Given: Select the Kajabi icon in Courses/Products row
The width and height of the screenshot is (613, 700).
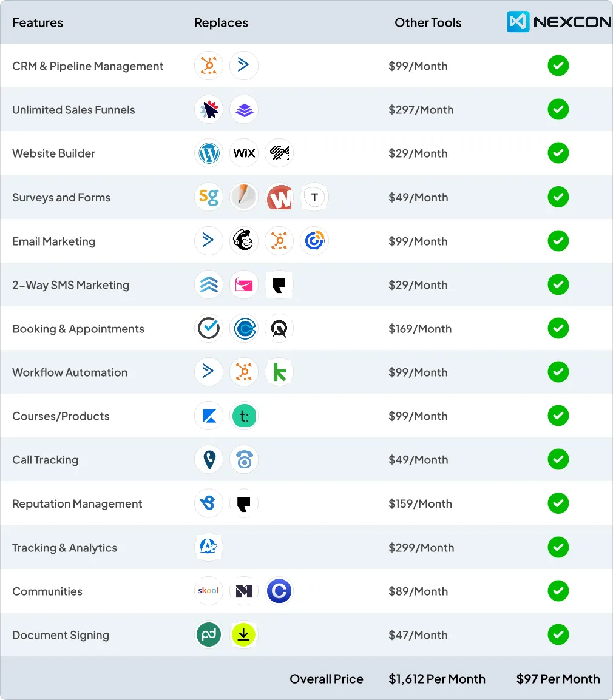Looking at the screenshot, I should point(209,416).
